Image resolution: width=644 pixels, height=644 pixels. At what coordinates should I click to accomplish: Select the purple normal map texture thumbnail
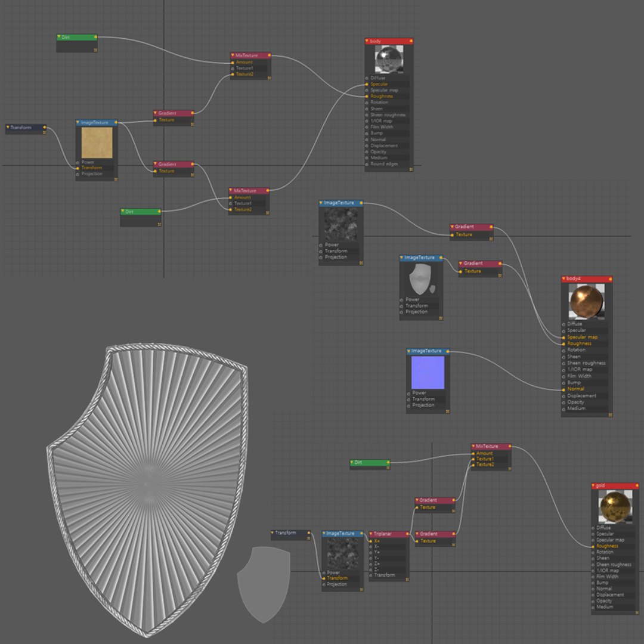click(x=428, y=372)
